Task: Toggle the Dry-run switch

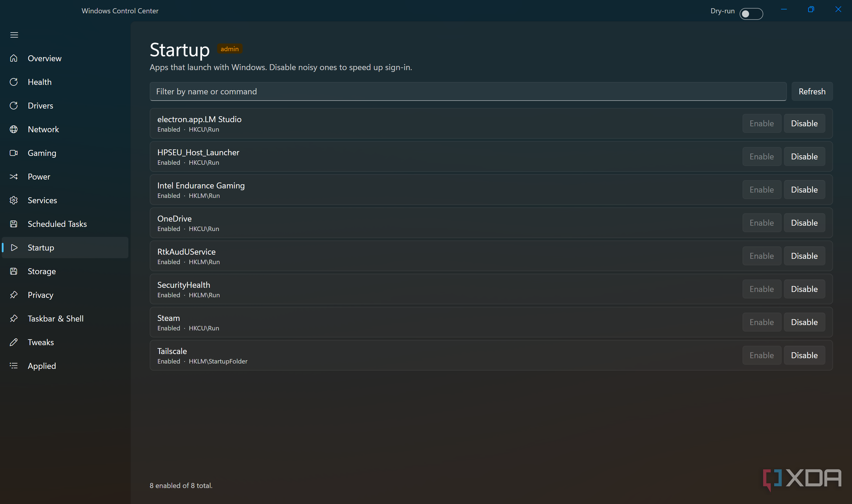Action: pyautogui.click(x=751, y=14)
